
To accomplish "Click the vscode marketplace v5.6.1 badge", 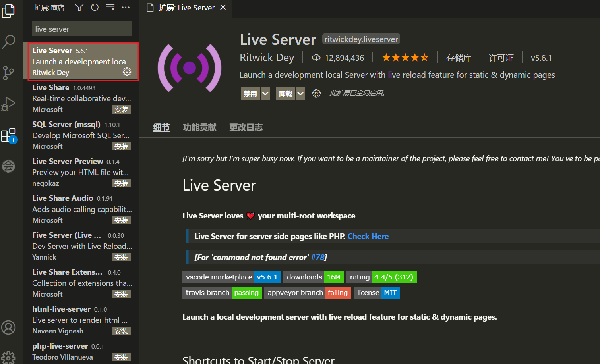I will (x=232, y=277).
